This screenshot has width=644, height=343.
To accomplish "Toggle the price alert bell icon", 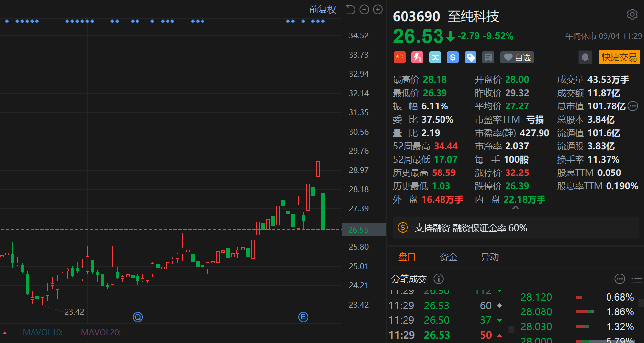I will click(585, 57).
